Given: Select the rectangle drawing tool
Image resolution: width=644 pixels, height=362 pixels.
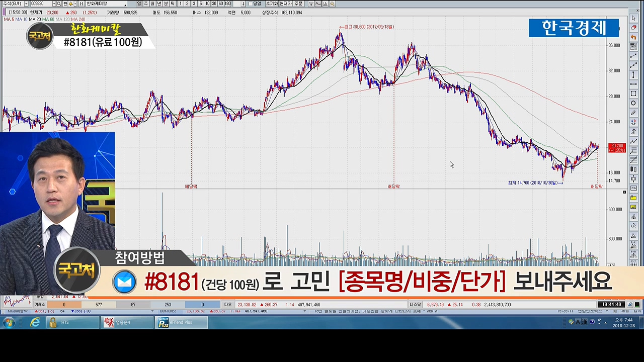Looking at the screenshot, I should [x=633, y=94].
